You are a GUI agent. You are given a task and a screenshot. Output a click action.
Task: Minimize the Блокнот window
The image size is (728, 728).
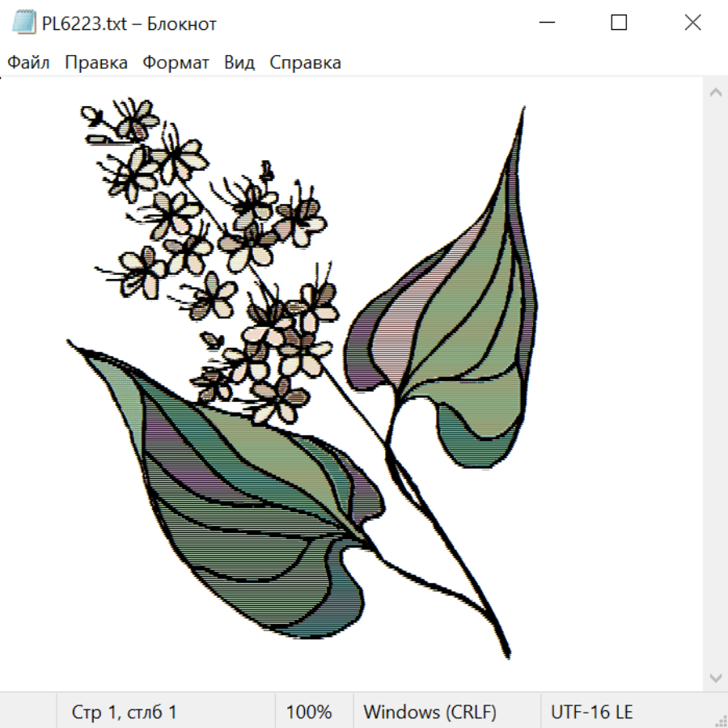(x=547, y=23)
